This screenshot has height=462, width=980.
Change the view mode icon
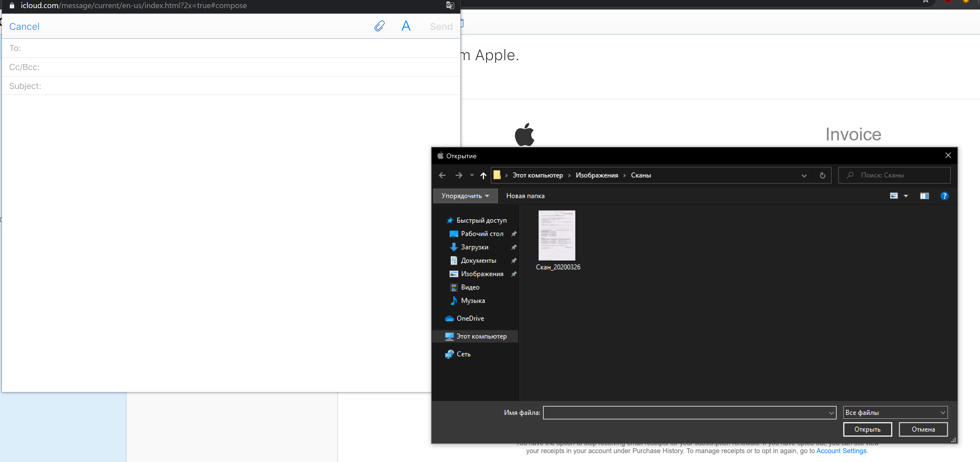(894, 196)
